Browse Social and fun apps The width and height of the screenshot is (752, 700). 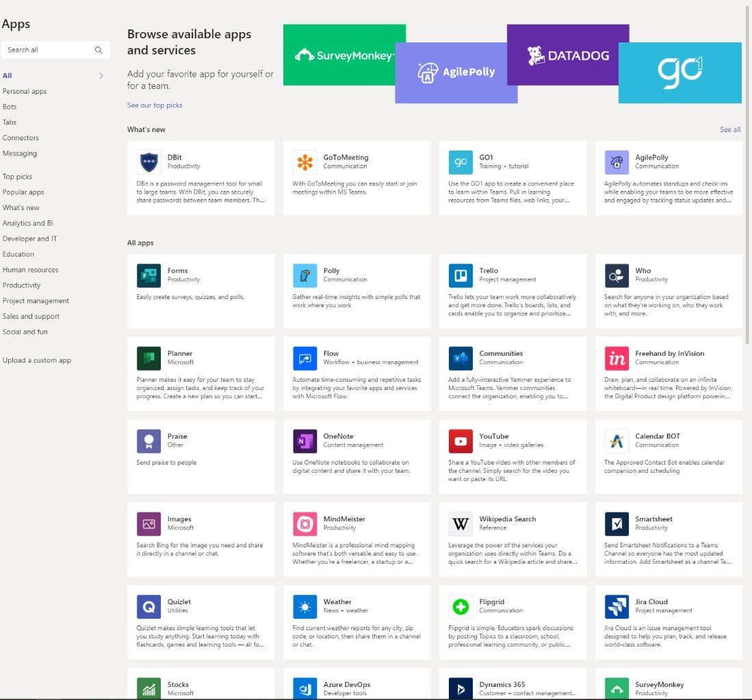tap(25, 332)
